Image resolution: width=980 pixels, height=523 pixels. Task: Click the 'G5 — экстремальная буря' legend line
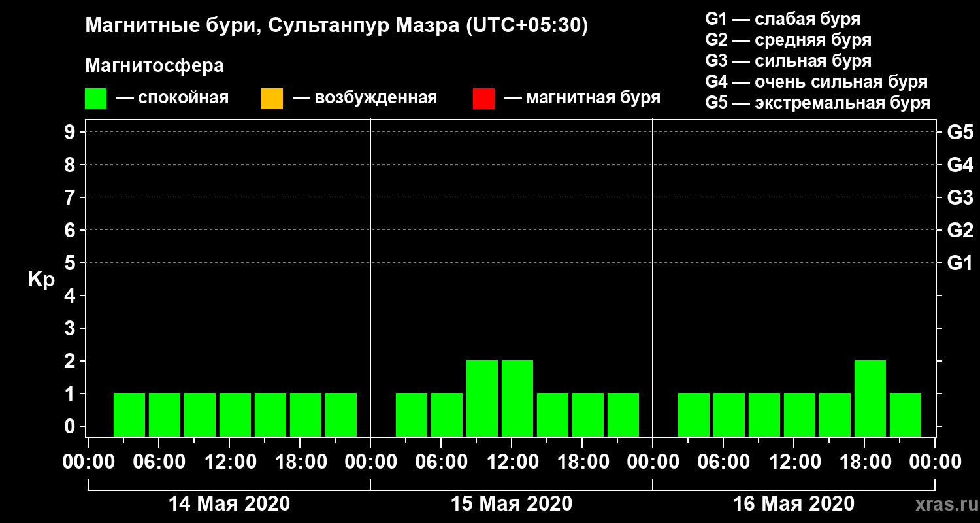tap(817, 103)
